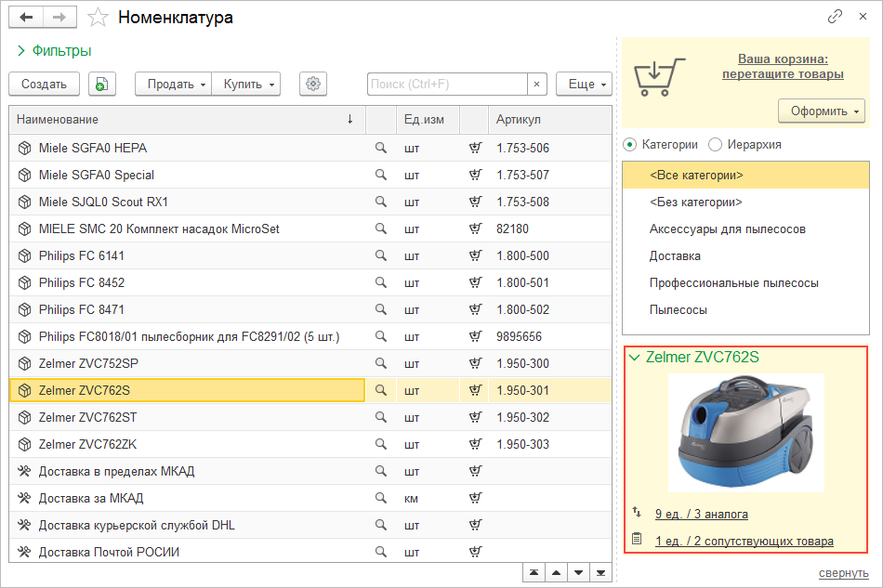Click the box icon of Zelmer ZVC752SP row
This screenshot has width=883, height=588.
24,363
